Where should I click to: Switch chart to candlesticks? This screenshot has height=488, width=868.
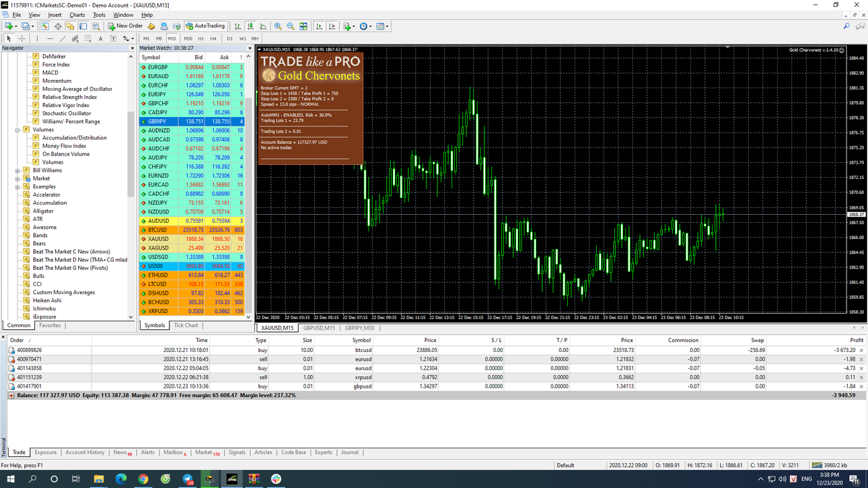coord(250,26)
